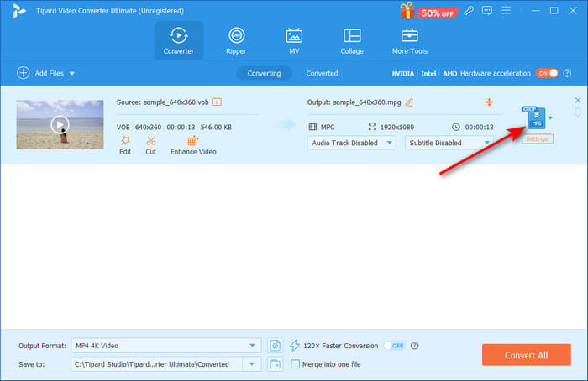This screenshot has width=588, height=381.
Task: Open More Tools tab
Action: click(410, 40)
